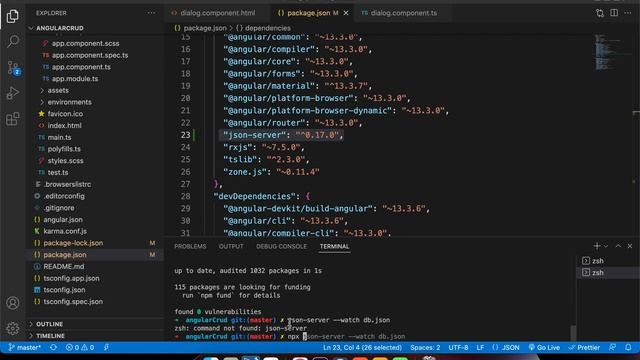Change the UTF-8 encoding setting

[x=458, y=348]
